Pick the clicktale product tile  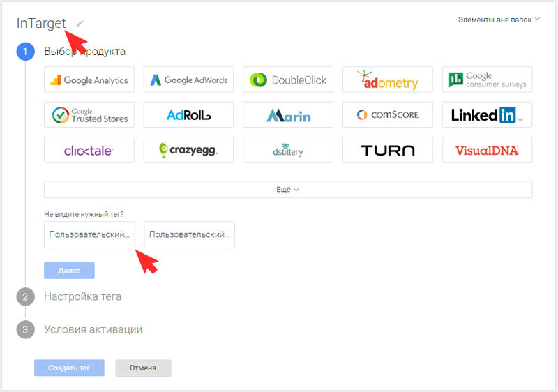(x=89, y=150)
